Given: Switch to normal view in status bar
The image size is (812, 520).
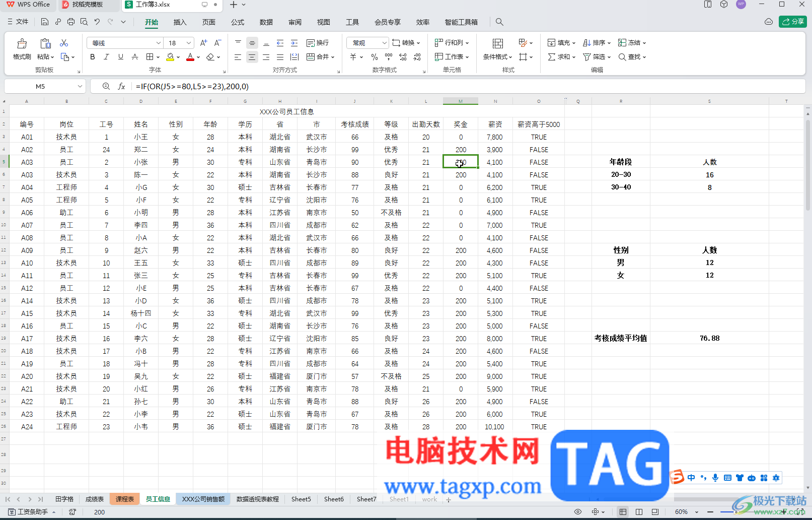Looking at the screenshot, I should click(x=623, y=512).
